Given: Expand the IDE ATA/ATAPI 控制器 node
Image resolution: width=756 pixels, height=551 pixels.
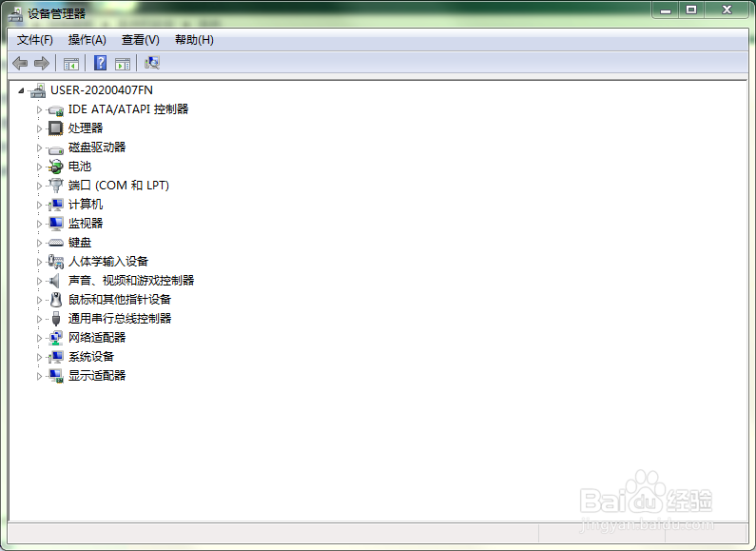Looking at the screenshot, I should tap(39, 109).
